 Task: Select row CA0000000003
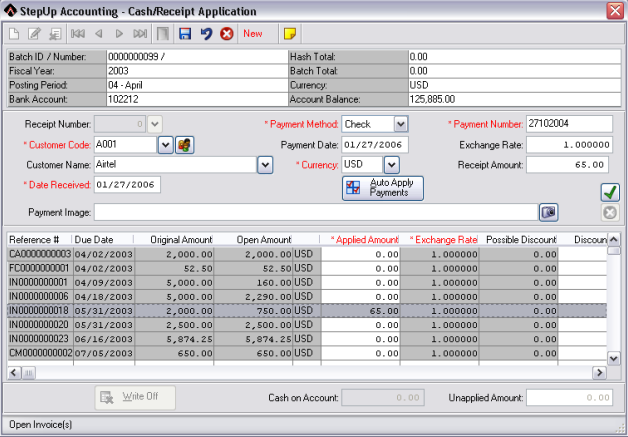pos(307,254)
